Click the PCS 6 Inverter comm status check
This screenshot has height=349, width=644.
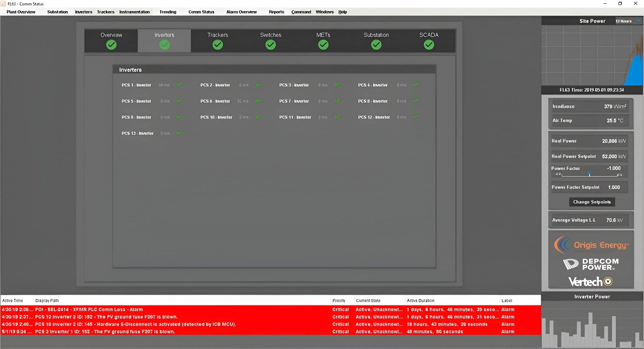tap(258, 101)
